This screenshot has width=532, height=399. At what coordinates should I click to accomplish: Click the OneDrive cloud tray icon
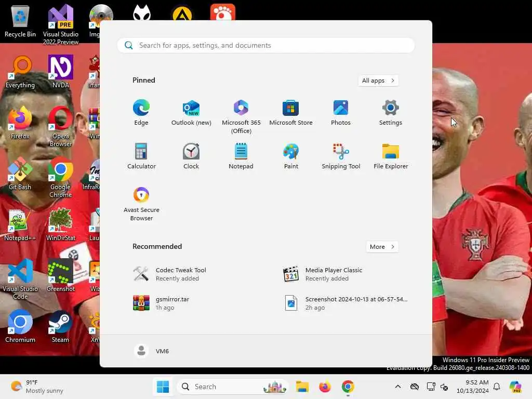coord(414,387)
